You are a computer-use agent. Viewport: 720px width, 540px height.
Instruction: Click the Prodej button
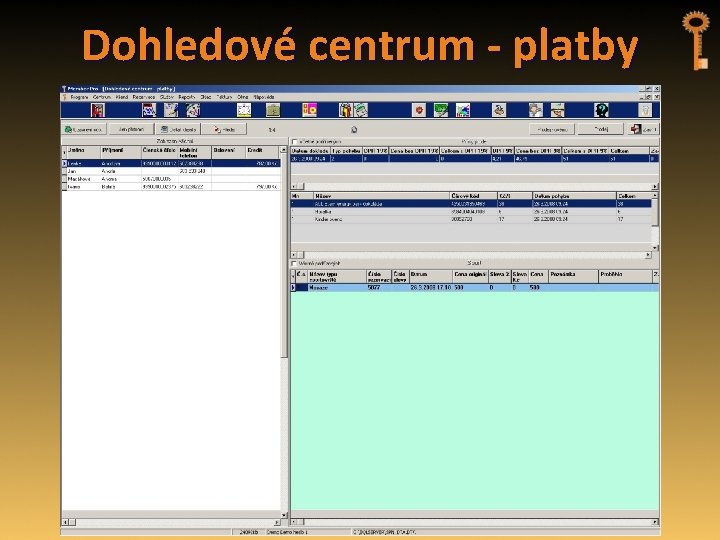601,129
